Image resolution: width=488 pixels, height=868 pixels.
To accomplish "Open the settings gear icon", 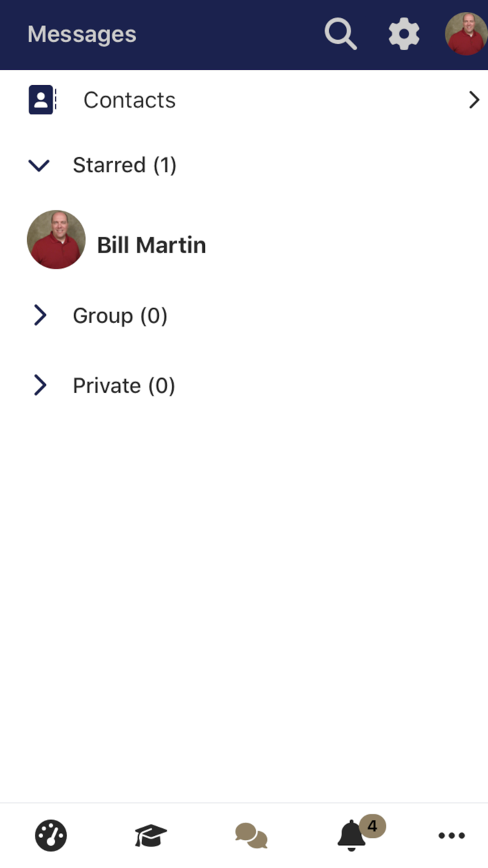I will (404, 33).
